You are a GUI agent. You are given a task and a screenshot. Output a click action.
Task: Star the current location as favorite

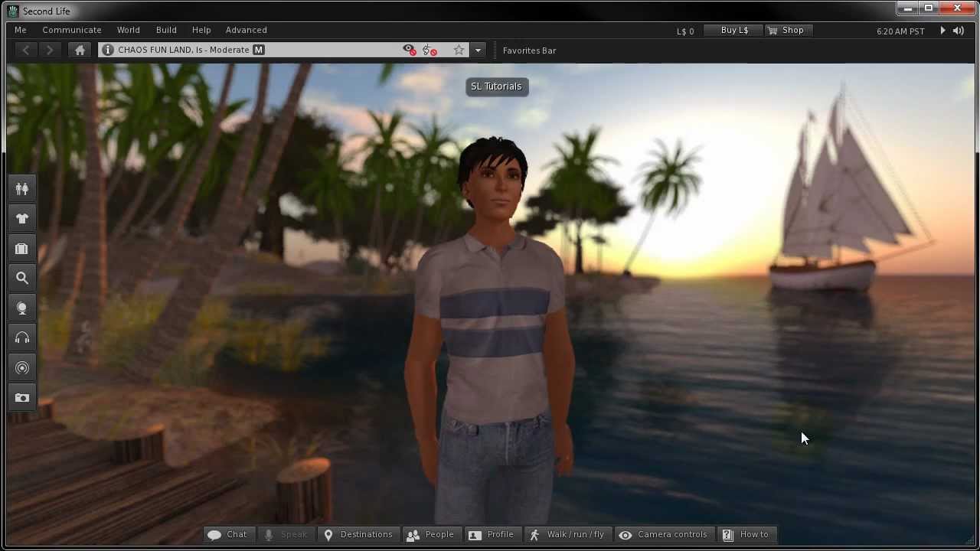coord(459,50)
